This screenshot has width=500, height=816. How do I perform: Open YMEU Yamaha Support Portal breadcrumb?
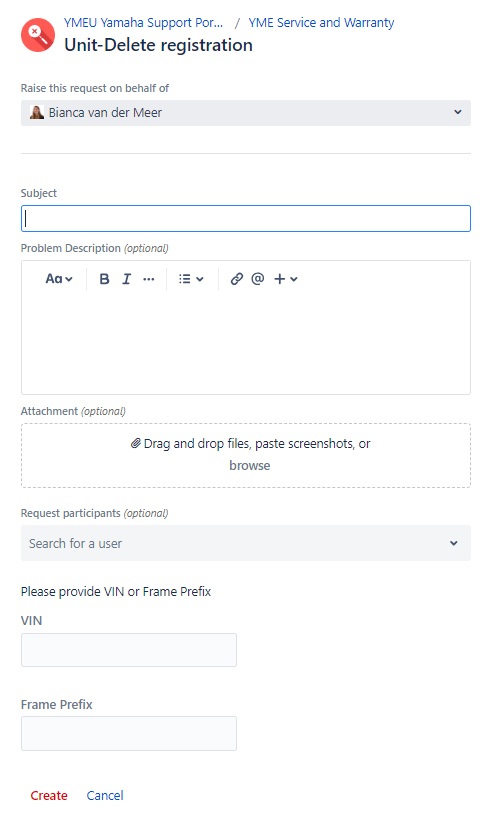point(143,23)
